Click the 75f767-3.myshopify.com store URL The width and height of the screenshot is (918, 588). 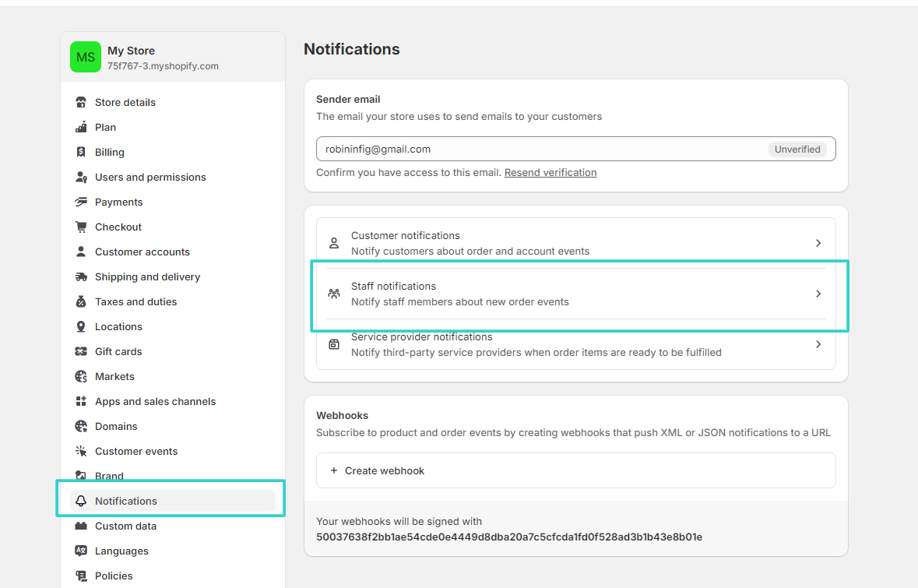[x=163, y=66]
